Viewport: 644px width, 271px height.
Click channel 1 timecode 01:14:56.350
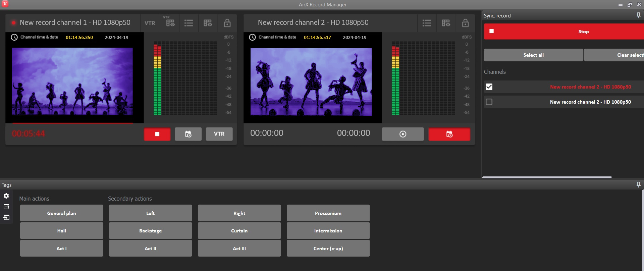[x=79, y=37]
